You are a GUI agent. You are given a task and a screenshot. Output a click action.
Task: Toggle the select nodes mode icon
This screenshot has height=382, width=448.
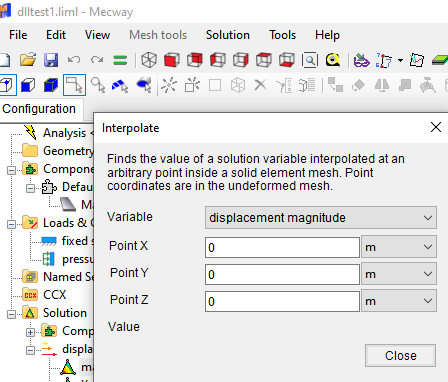(7, 85)
